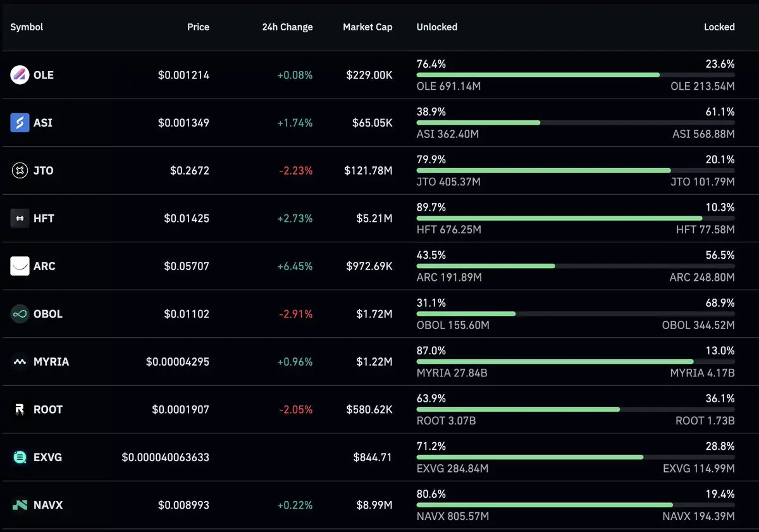Screen dimensions: 759x532
Task: Click the OBOL 24h change -2.91%
Action: coord(296,314)
